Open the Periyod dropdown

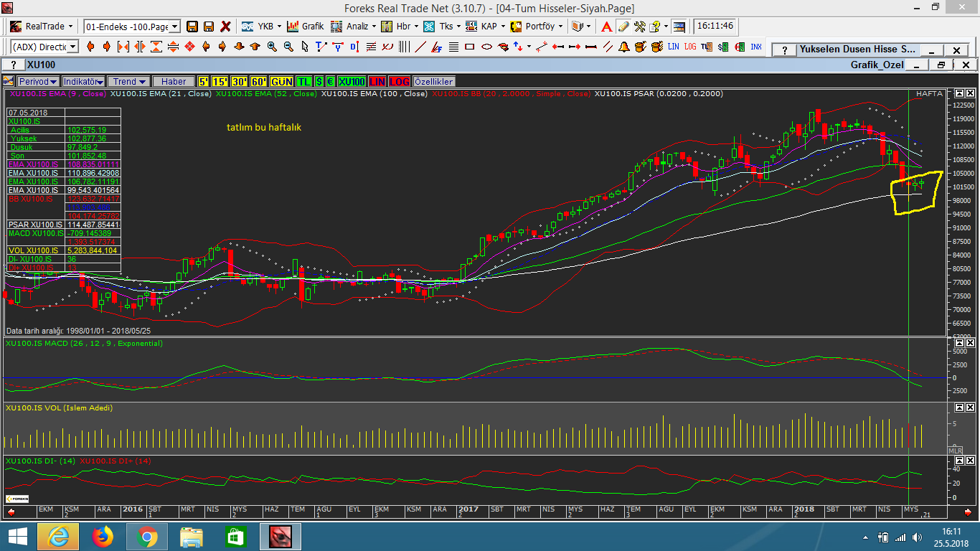38,81
